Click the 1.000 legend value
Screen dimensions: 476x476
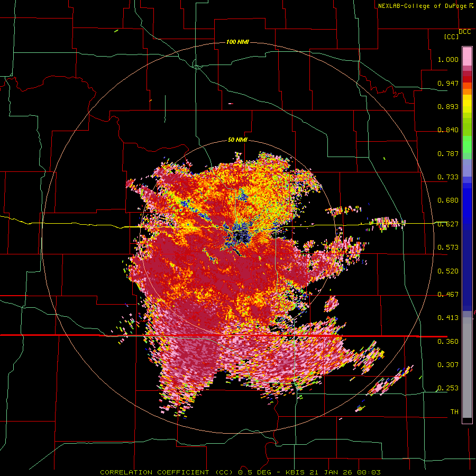[x=448, y=59]
